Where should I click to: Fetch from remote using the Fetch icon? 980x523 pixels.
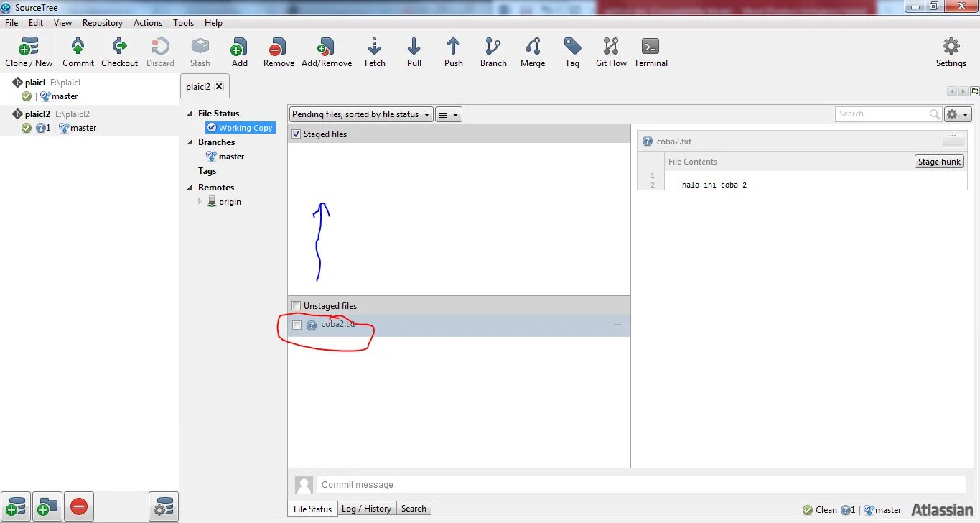coord(375,52)
